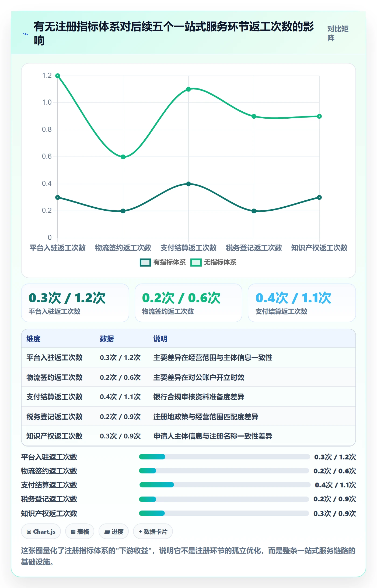This screenshot has height=588, width=377.
Task: Toggle the 有指标体系 legend swatch
Action: pos(145,263)
